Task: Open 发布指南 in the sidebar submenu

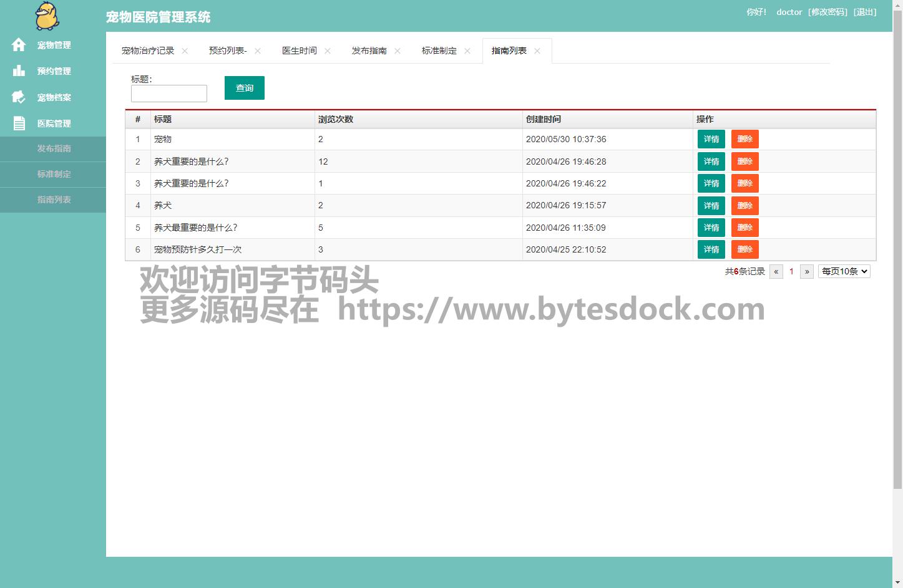Action: click(x=54, y=148)
